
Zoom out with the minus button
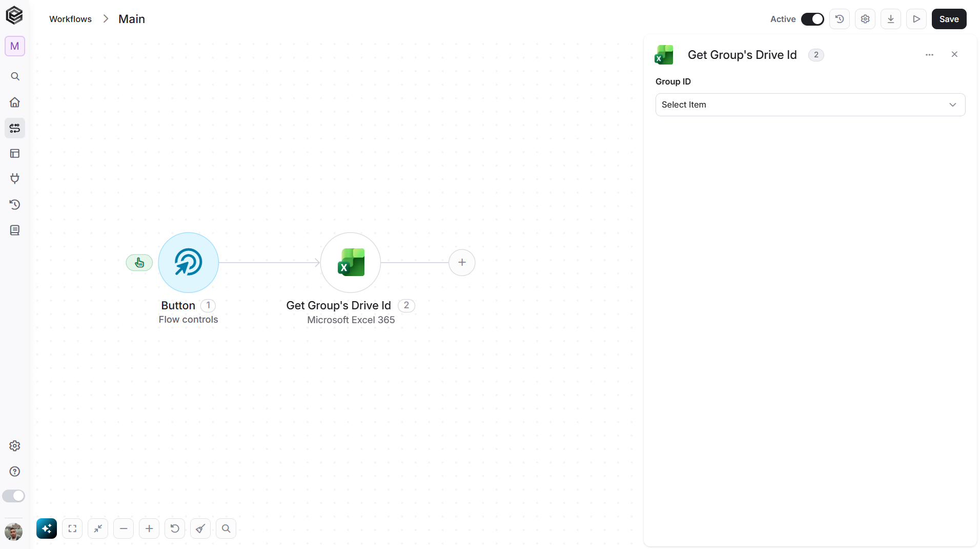tap(124, 529)
